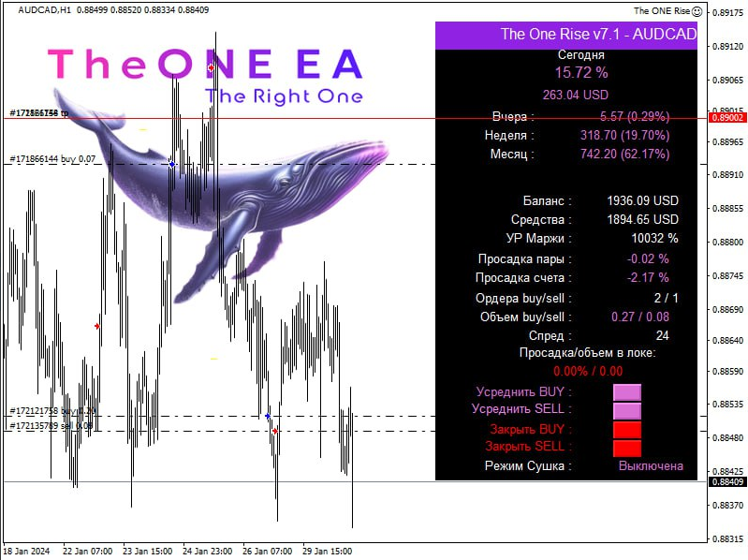Click the Ордера buy/sell value 2 / 1
This screenshot has height=560, width=748.
tap(666, 298)
